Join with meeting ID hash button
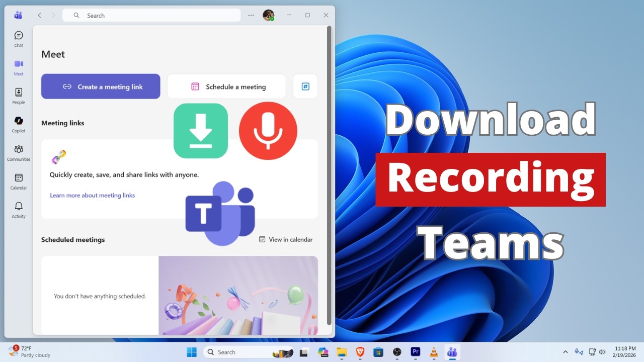 click(x=305, y=86)
